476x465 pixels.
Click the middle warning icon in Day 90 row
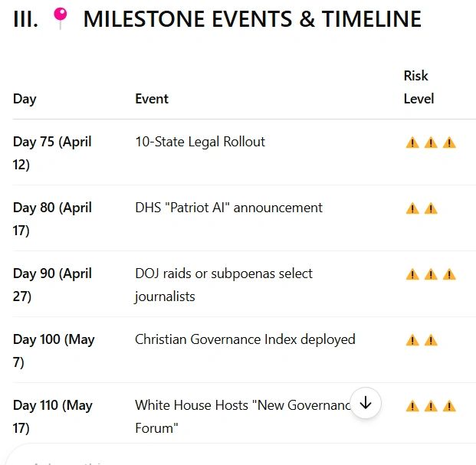click(x=431, y=274)
